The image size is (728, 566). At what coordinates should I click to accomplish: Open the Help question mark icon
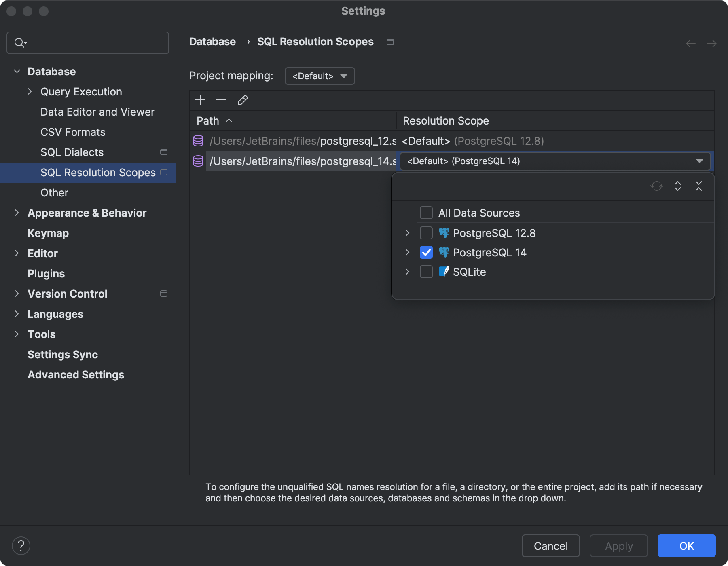[x=21, y=545]
